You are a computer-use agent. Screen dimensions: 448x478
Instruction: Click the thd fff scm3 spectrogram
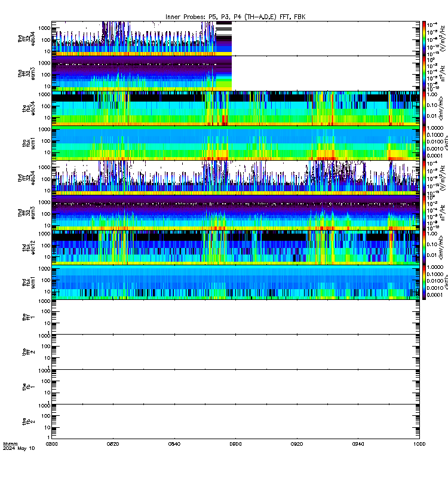pyautogui.click(x=235, y=213)
